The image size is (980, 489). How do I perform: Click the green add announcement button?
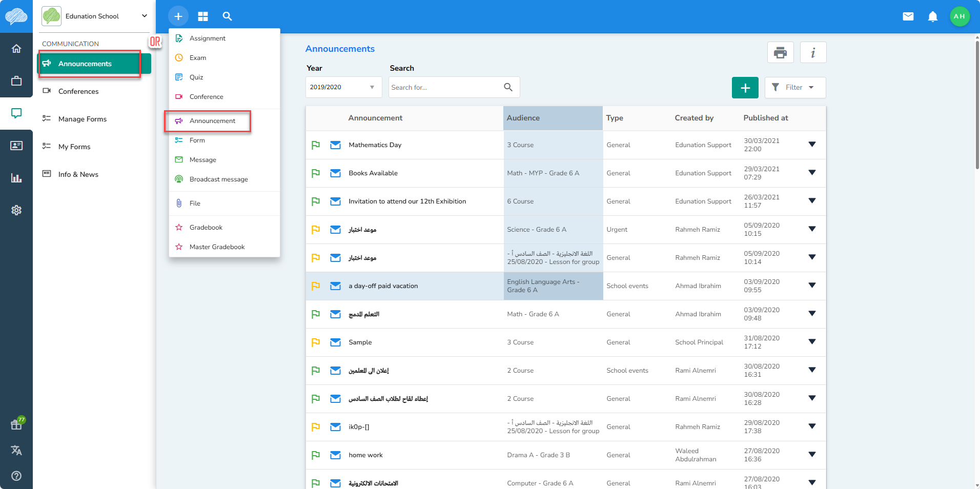745,88
